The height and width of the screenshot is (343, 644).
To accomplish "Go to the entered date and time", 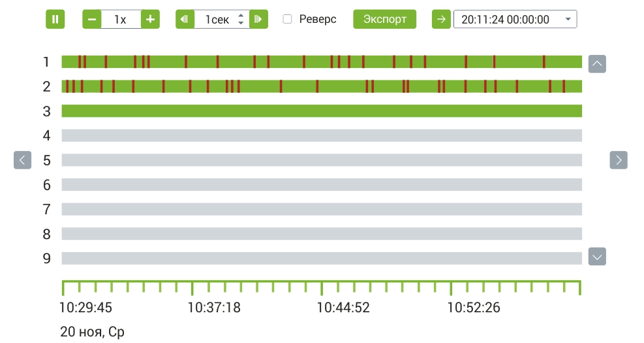I will point(441,19).
